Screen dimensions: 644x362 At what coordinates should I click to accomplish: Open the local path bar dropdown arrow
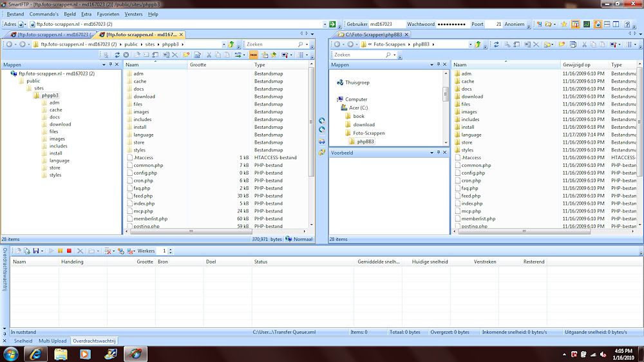(470, 44)
